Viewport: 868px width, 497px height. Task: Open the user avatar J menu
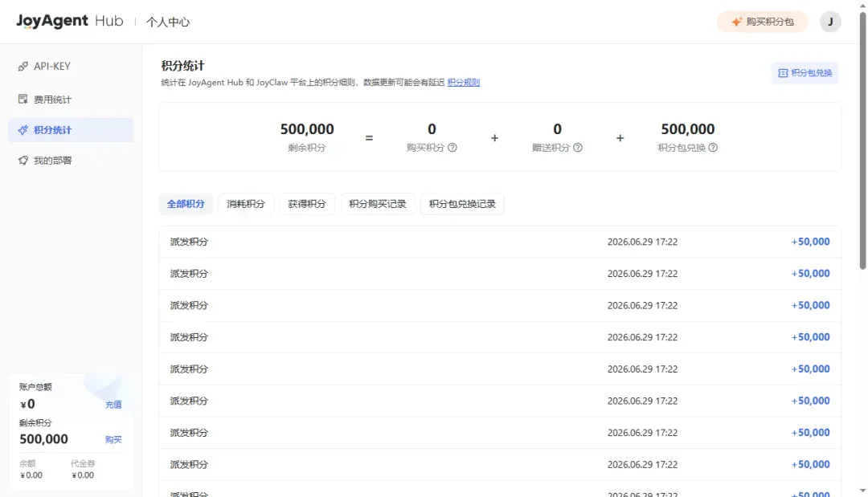[829, 22]
